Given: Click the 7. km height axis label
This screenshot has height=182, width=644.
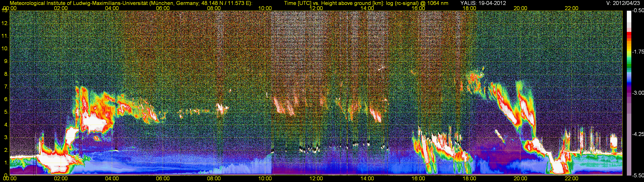Looking at the screenshot, I should 6,87.
